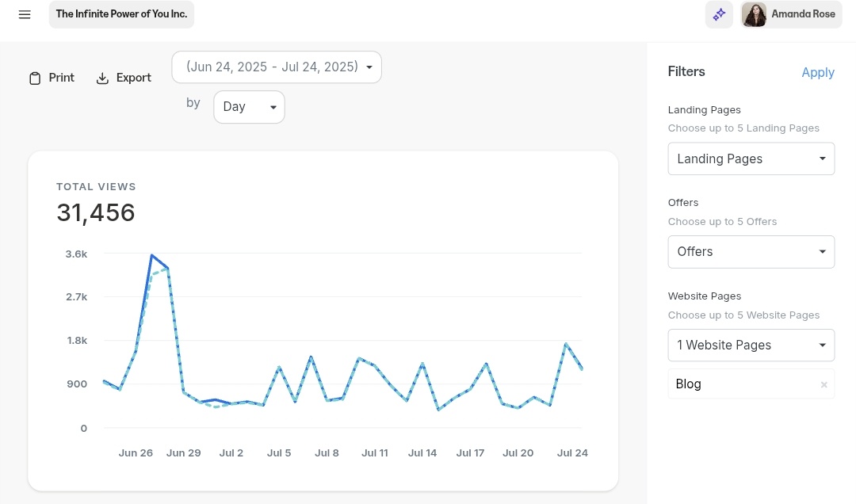Click the Print clipboard icon

35,78
